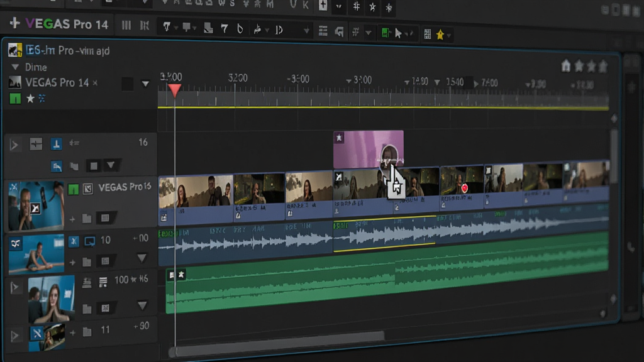Toggle the blue screen icon on track 10

pos(89,241)
